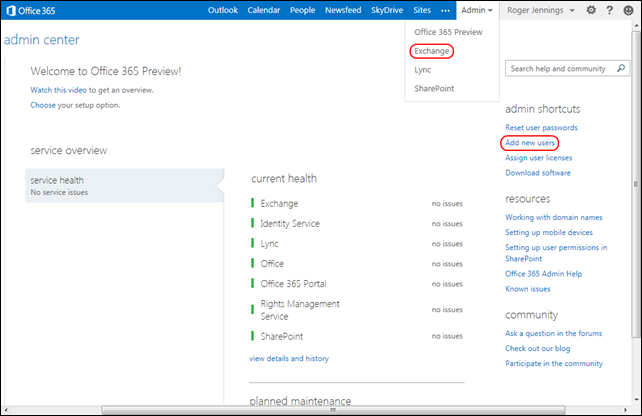Click SharePoint in current health list
The image size is (642, 416).
(282, 336)
